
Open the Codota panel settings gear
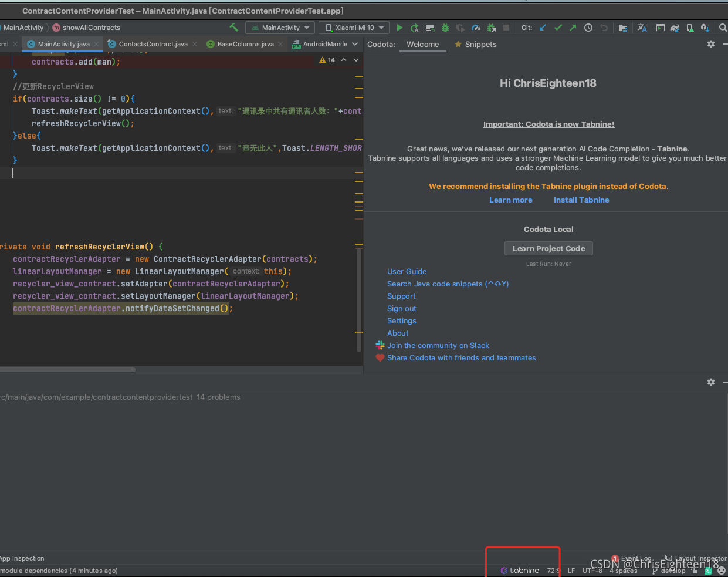click(x=710, y=43)
